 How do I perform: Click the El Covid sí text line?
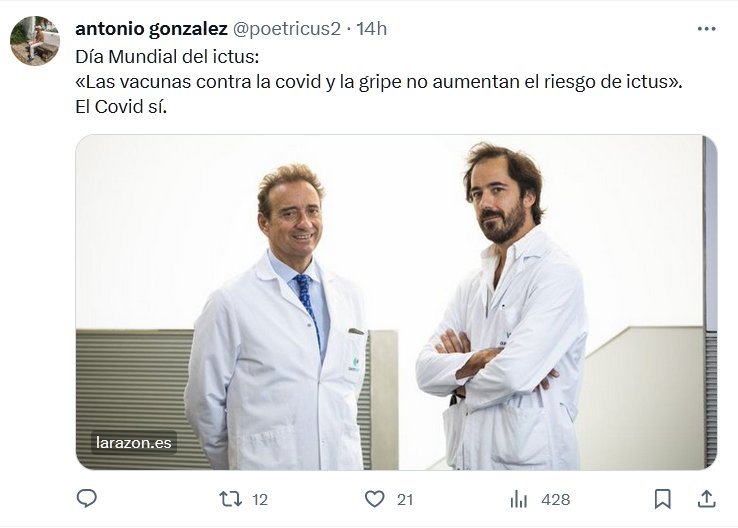pos(121,107)
